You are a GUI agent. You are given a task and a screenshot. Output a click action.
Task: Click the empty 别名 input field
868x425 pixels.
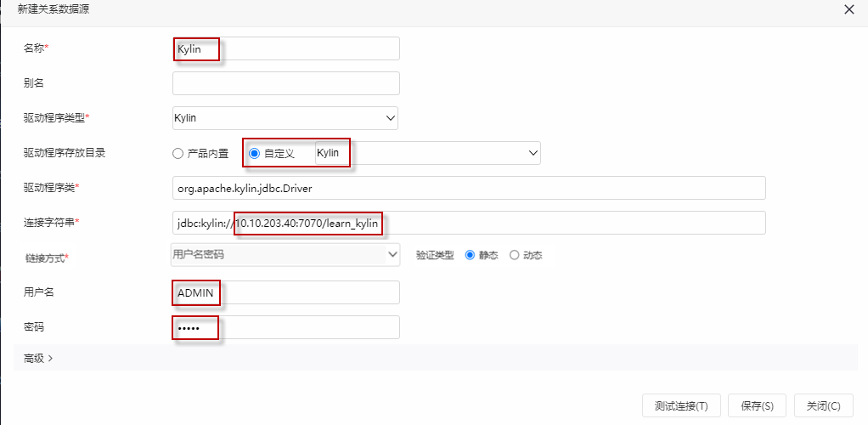point(285,83)
